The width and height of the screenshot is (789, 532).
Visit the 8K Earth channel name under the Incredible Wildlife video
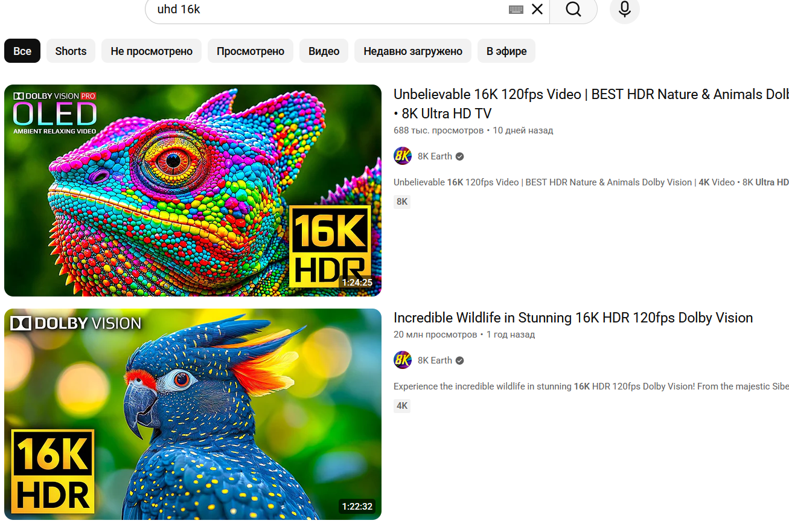(x=435, y=361)
